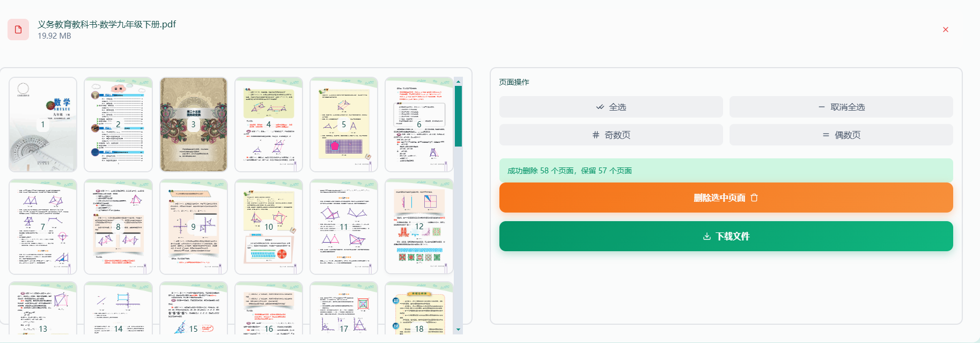Select page 6 thumbnail

[419, 125]
